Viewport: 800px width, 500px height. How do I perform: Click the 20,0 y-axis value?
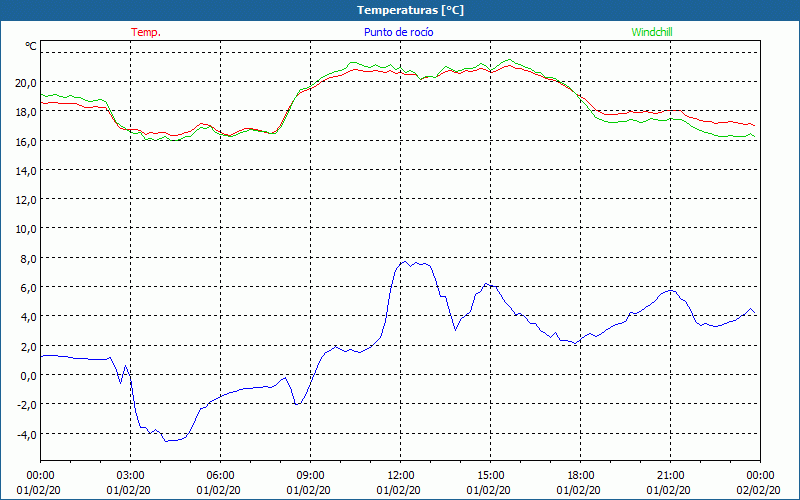[x=26, y=83]
